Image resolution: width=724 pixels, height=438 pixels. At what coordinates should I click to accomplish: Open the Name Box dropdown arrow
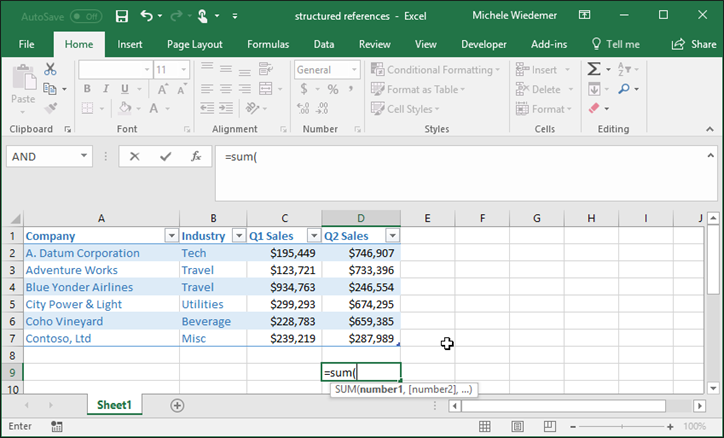click(x=84, y=156)
